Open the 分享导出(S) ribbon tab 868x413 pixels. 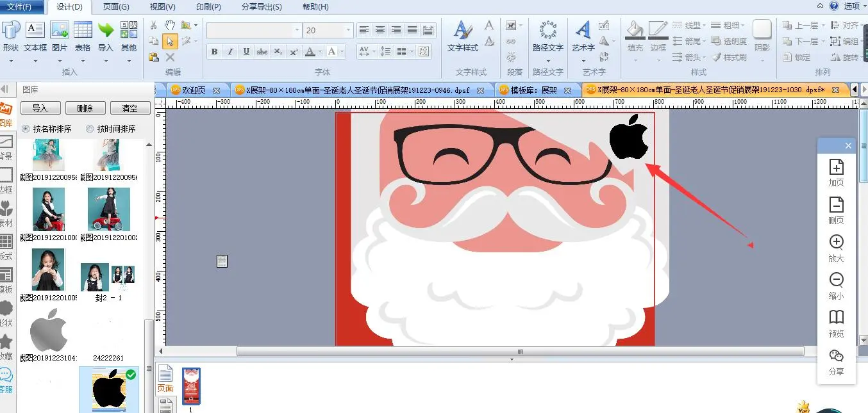tap(262, 7)
